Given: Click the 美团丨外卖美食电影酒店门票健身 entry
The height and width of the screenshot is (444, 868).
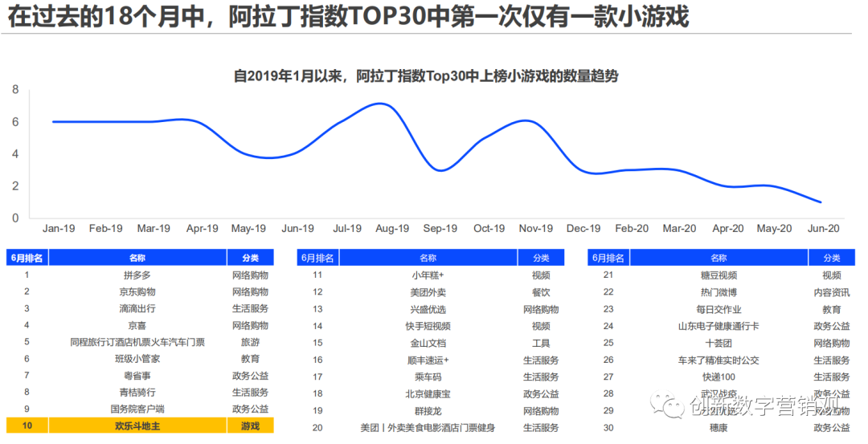Looking at the screenshot, I should coord(428,427).
